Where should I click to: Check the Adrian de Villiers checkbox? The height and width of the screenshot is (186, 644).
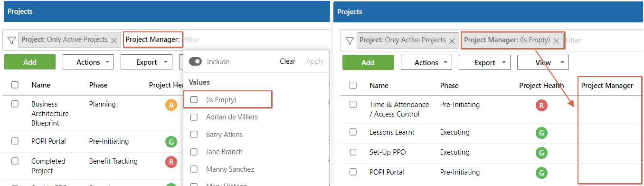194,117
